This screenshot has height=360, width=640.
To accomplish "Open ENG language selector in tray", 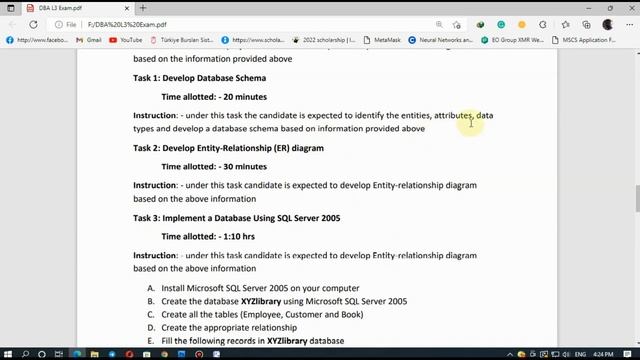I will [x=580, y=354].
